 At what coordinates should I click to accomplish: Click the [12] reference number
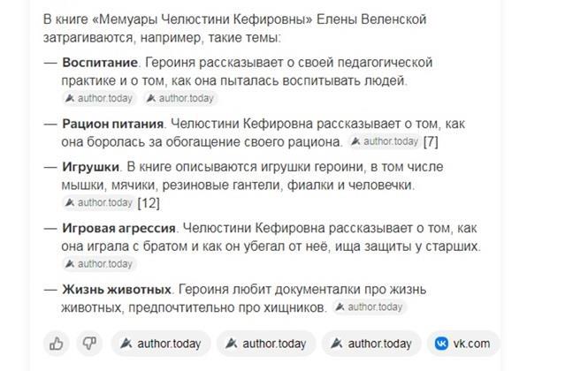149,202
